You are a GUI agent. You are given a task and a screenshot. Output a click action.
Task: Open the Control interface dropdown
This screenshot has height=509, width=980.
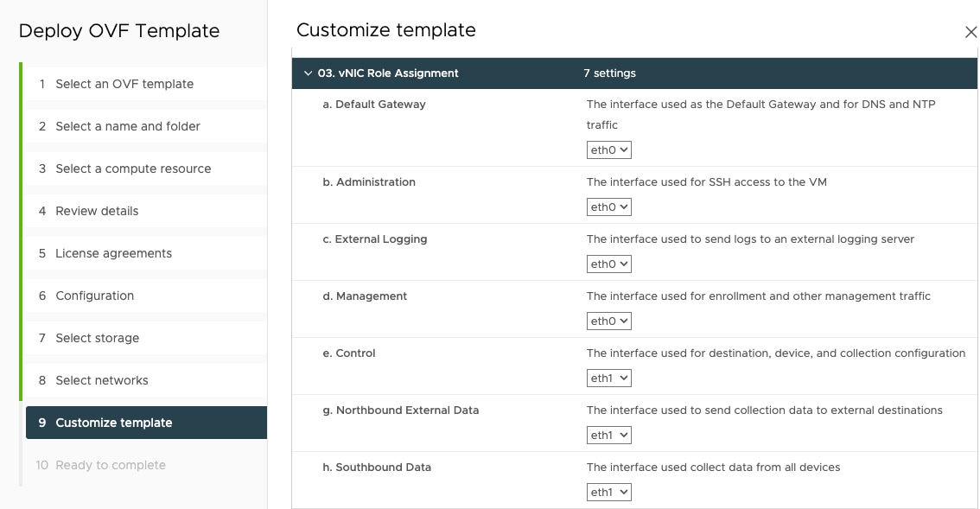[608, 378]
